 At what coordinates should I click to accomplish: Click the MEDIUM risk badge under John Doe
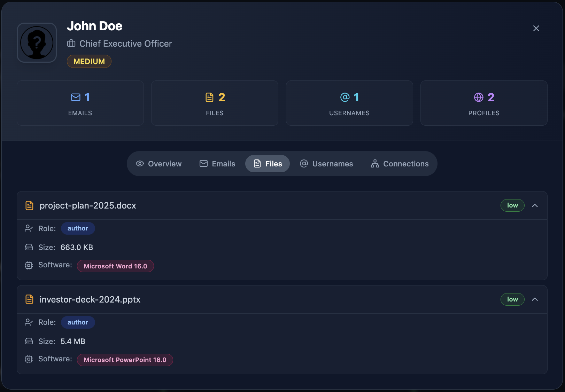coord(89,61)
